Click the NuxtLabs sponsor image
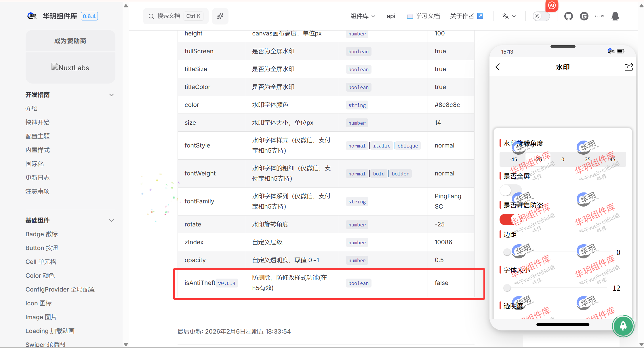The width and height of the screenshot is (644, 348). (x=70, y=67)
